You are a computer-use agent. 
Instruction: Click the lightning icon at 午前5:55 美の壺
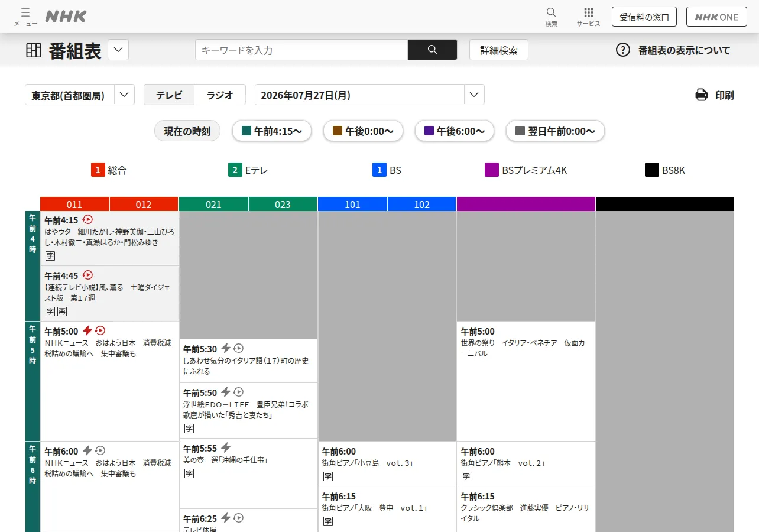[x=226, y=447]
